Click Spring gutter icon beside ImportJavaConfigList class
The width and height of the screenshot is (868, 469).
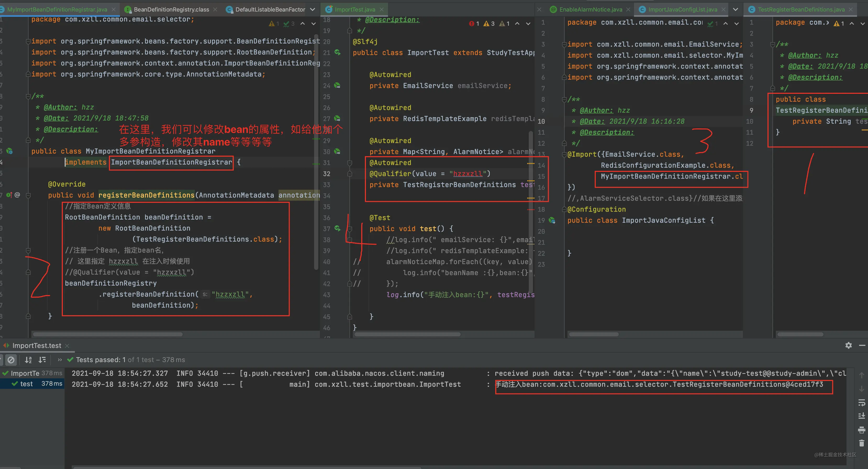coord(552,220)
